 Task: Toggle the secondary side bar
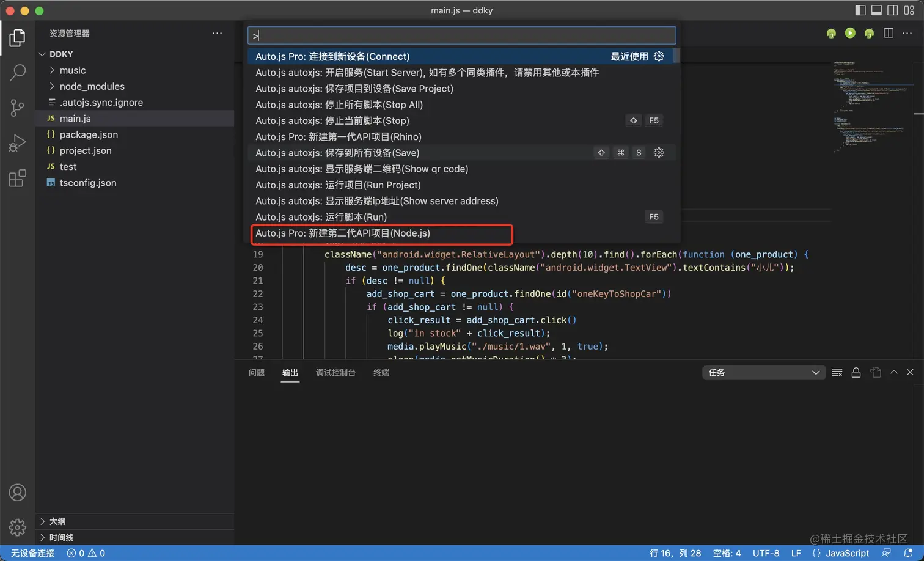point(892,10)
